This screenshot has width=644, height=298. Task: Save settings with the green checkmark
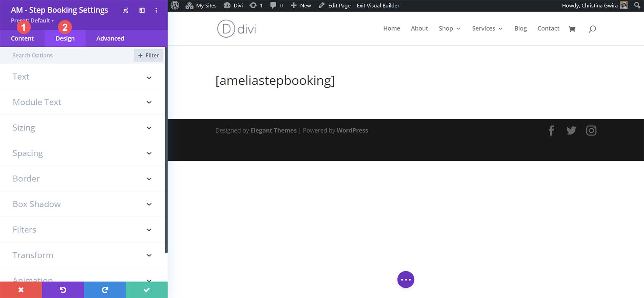tap(147, 290)
